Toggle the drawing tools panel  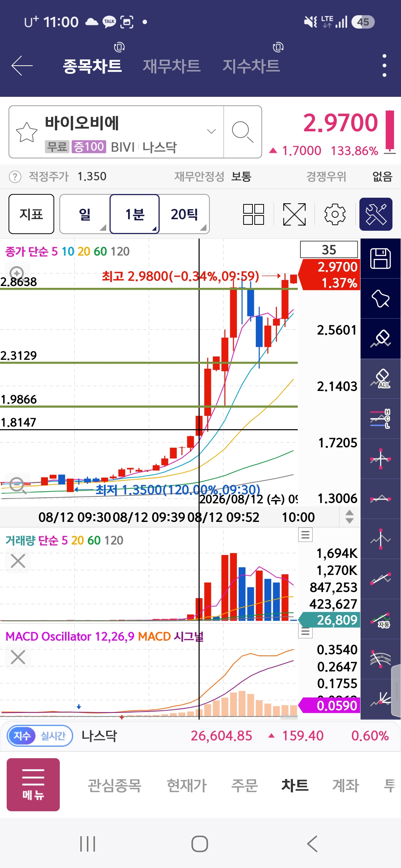(x=376, y=214)
